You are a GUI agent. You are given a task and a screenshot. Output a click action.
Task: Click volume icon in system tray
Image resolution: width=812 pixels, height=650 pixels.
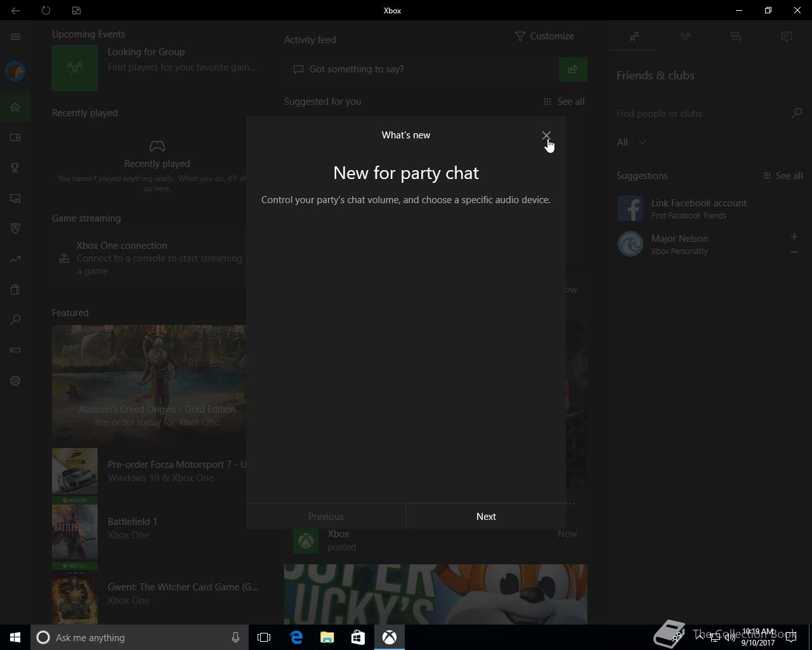[x=730, y=637]
